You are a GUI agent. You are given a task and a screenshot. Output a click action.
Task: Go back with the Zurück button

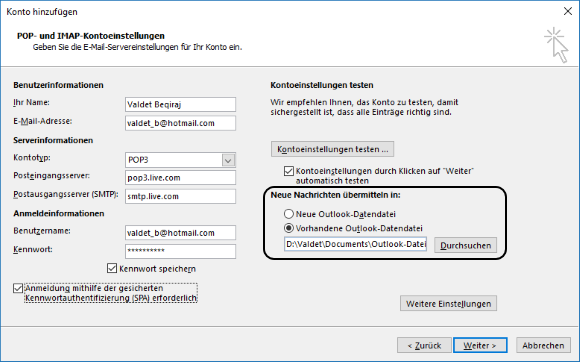coord(424,345)
